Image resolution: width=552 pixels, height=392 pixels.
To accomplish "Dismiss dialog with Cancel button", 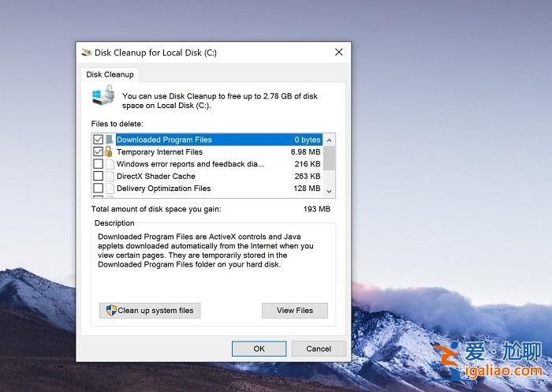I will (319, 348).
